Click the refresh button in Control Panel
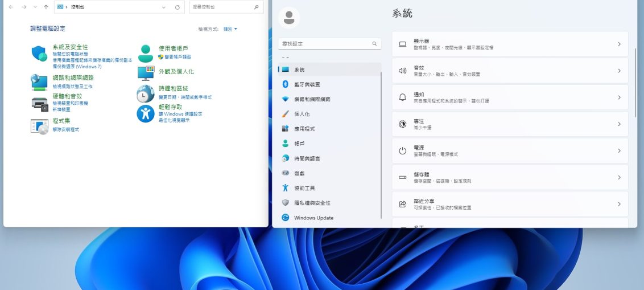The image size is (644, 290). (x=177, y=7)
